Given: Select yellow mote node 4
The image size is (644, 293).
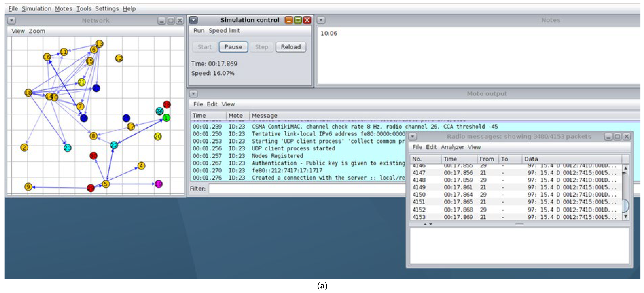Looking at the screenshot, I should tap(141, 166).
